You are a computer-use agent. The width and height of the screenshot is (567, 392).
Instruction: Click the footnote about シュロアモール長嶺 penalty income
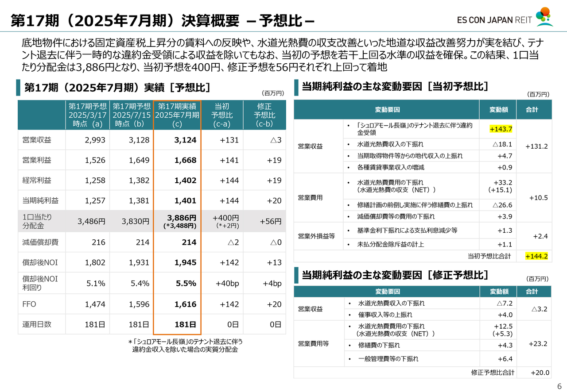(x=186, y=346)
